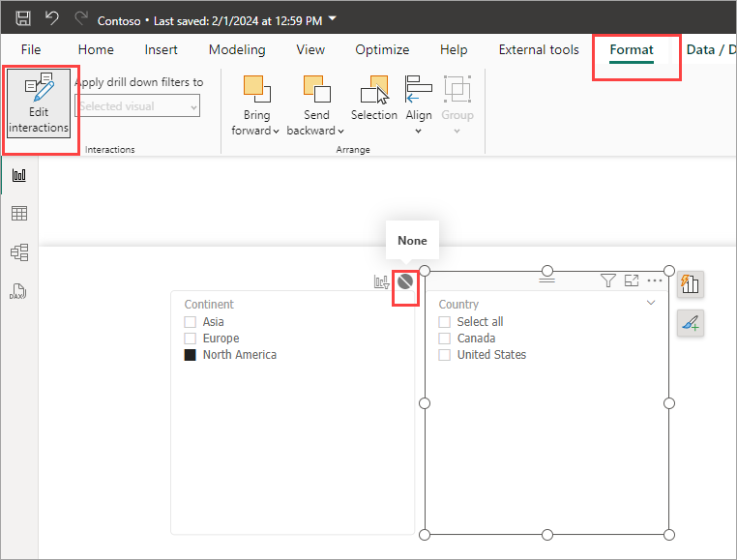Open Focus mode for Country visual

point(632,280)
